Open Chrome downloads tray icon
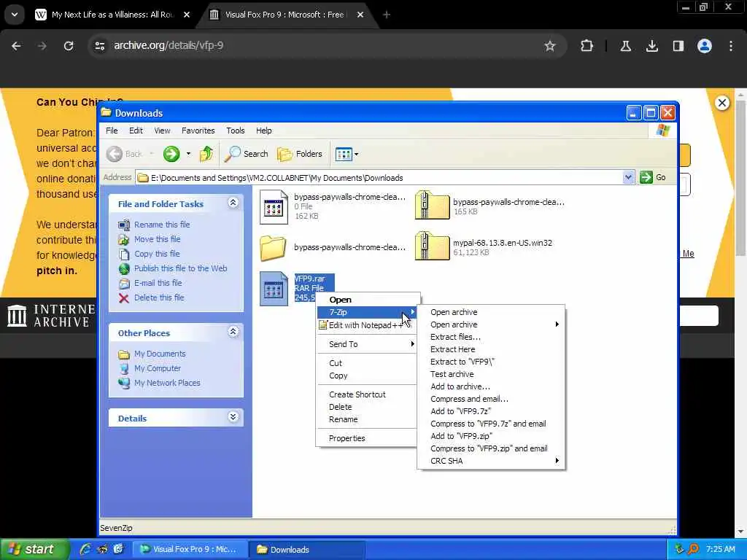Viewport: 747px width, 560px height. 651,46
